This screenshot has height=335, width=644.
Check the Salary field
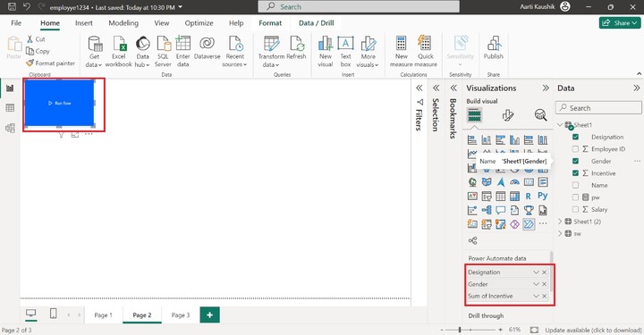click(575, 209)
